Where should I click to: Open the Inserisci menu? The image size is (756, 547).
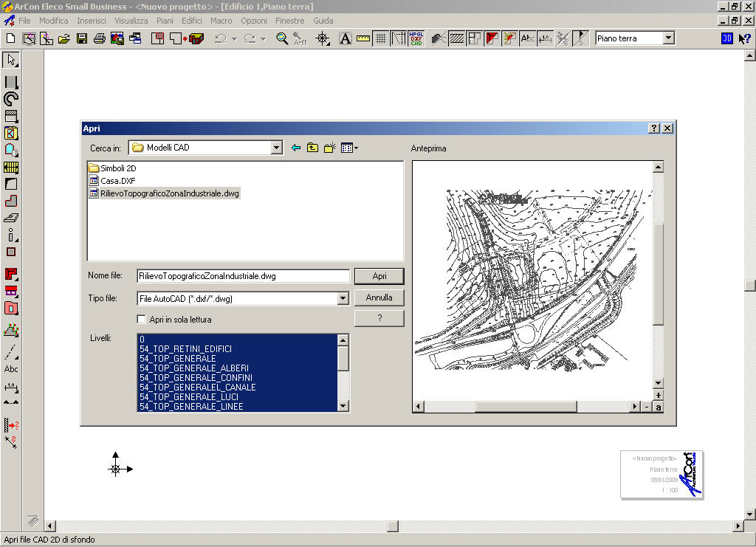click(91, 21)
